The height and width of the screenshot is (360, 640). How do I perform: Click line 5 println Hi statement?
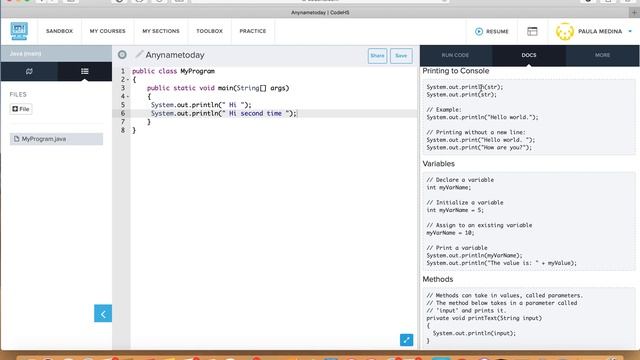click(x=201, y=105)
